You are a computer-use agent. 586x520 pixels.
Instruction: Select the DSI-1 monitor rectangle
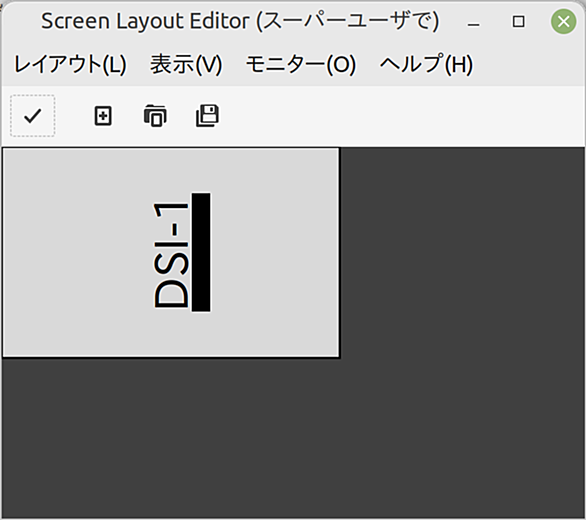(x=171, y=252)
